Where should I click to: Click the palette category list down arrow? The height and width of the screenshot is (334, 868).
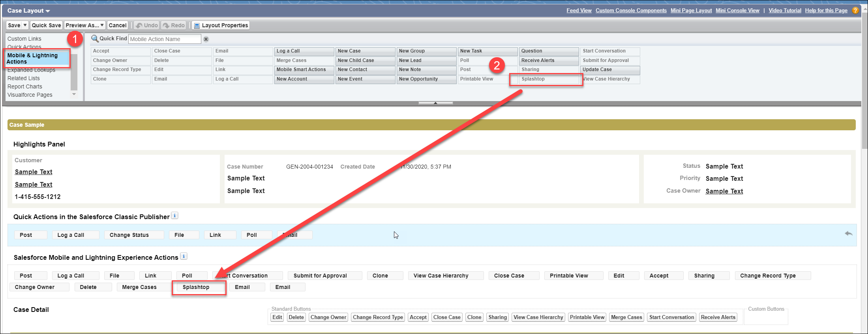74,94
